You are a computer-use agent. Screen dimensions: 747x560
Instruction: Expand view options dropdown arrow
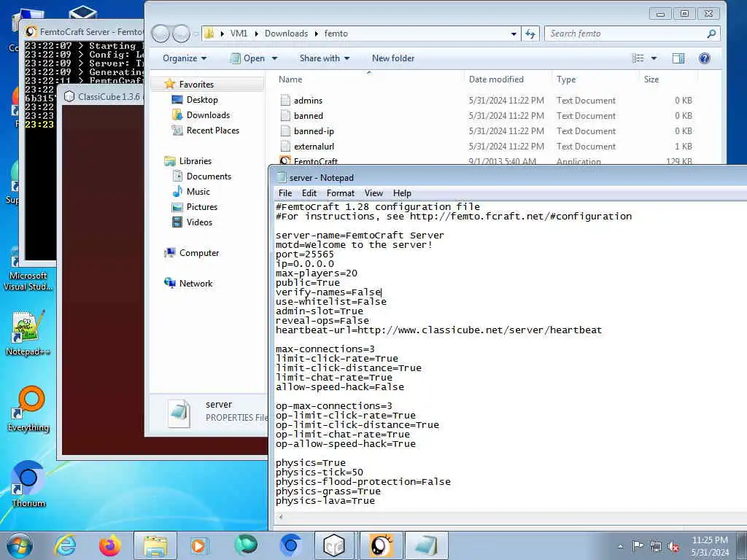pyautogui.click(x=654, y=58)
